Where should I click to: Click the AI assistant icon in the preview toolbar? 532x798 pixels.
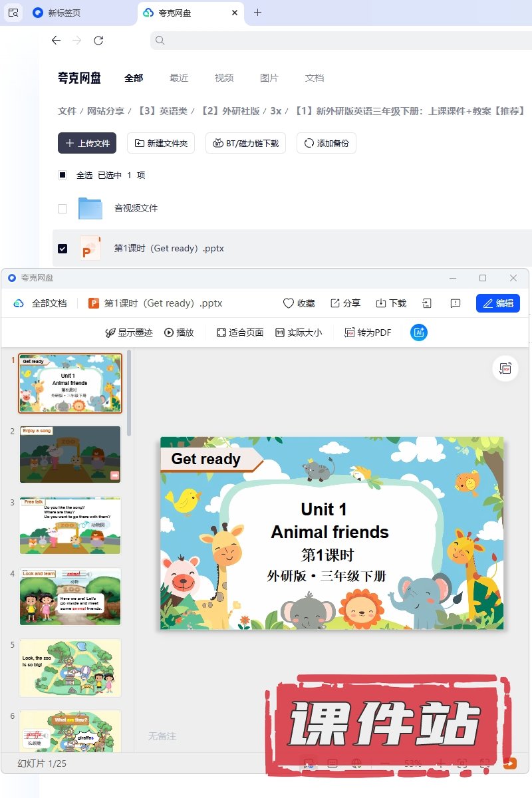click(419, 332)
